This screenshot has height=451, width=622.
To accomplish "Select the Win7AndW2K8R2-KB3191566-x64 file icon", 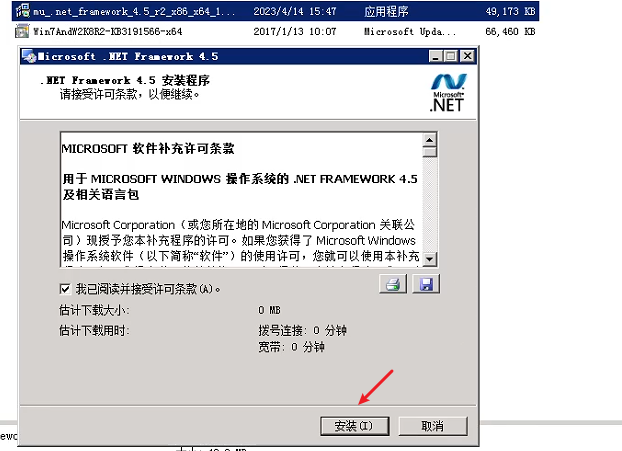I will coord(22,31).
